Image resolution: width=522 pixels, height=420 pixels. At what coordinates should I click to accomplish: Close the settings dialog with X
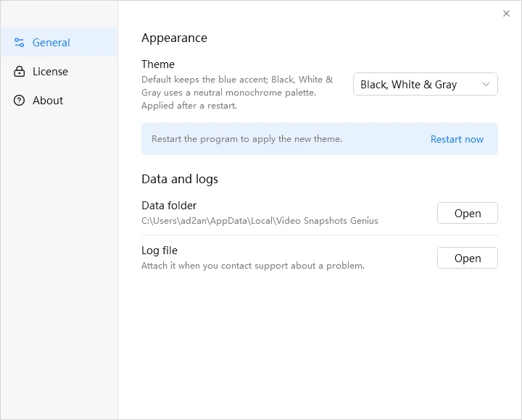tap(506, 14)
